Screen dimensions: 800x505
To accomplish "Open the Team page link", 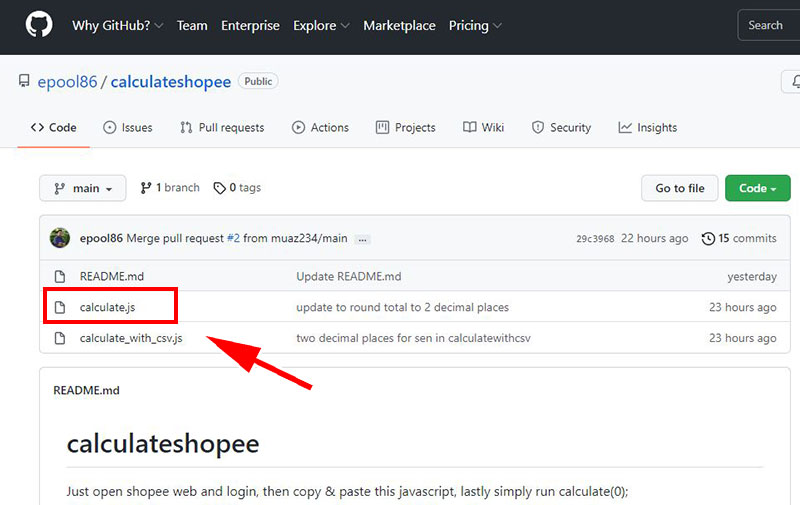I will (x=192, y=26).
